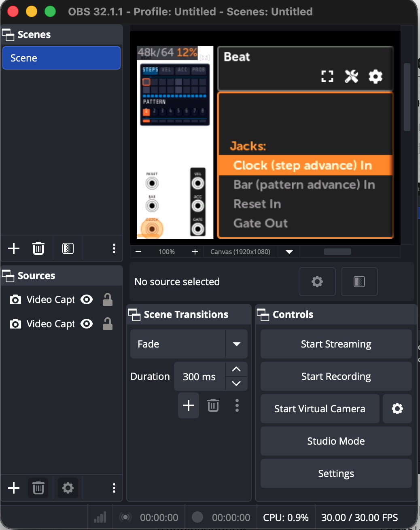Image resolution: width=420 pixels, height=530 pixels.
Task: Remove transition with trash icon
Action: coord(213,405)
